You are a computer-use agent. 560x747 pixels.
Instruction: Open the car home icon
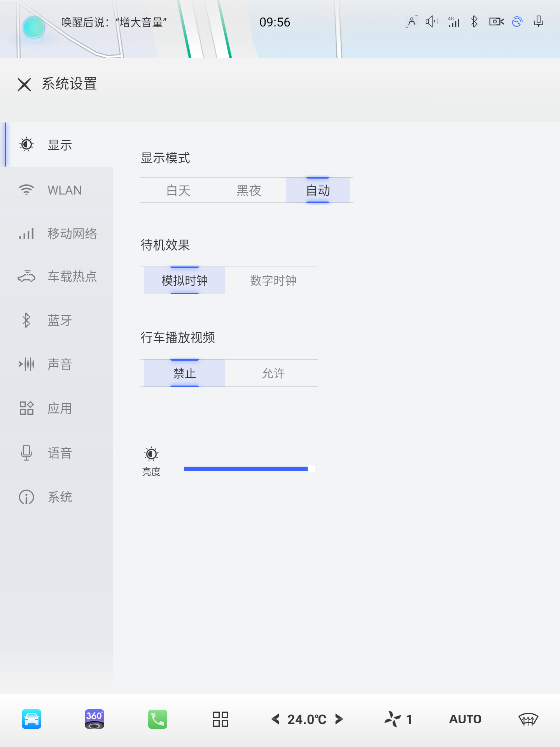point(31,719)
